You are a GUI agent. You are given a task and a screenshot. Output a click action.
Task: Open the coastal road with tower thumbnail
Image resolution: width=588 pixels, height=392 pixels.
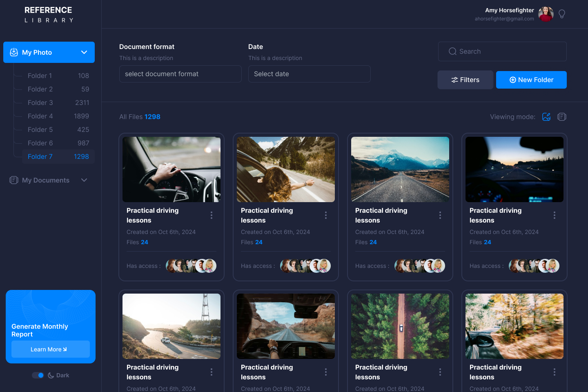pyautogui.click(x=171, y=326)
